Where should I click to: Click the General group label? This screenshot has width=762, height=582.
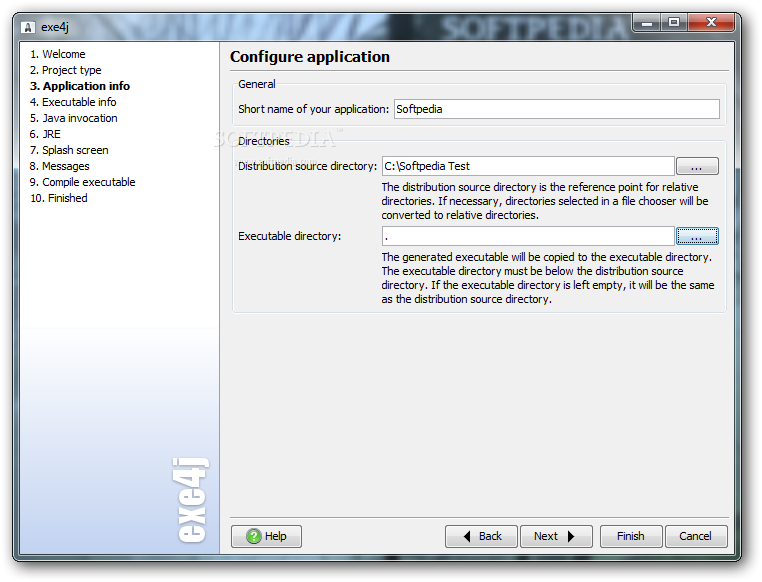[257, 84]
